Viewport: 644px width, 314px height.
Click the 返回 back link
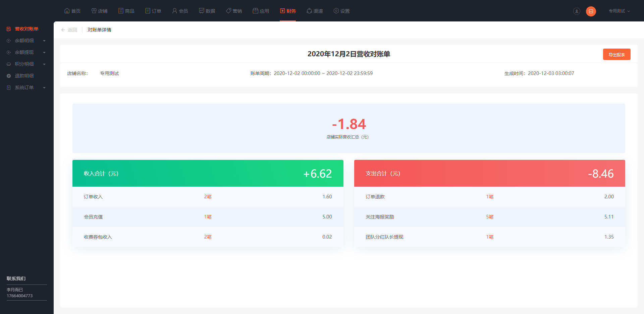pos(72,30)
